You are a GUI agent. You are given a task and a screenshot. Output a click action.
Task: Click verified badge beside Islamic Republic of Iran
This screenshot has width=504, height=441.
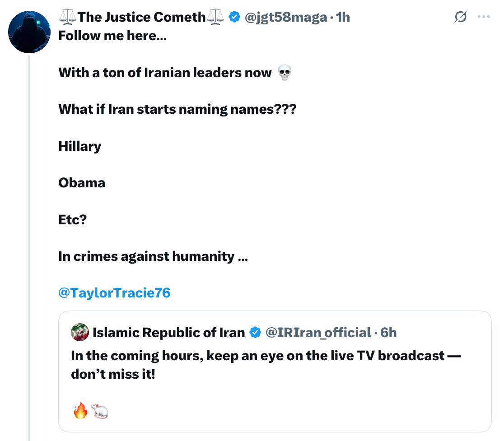coord(255,333)
